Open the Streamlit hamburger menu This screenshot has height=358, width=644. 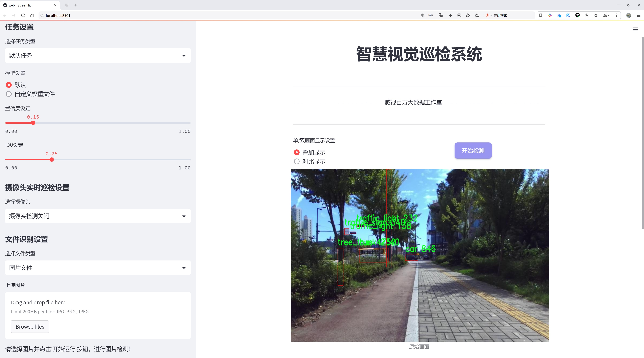coord(635,30)
